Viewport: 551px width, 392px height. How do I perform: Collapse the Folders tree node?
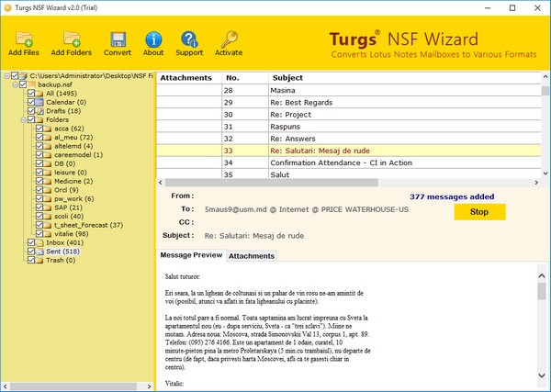tap(22, 119)
